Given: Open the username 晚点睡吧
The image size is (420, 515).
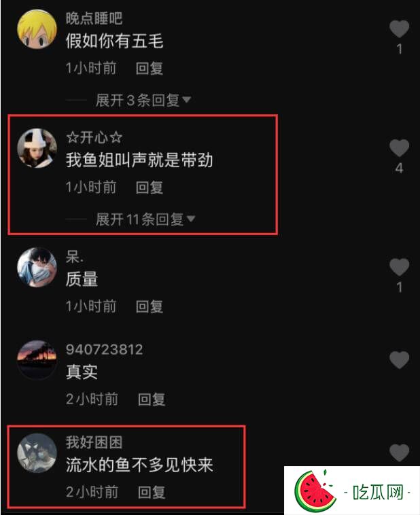Looking at the screenshot, I should point(94,18).
